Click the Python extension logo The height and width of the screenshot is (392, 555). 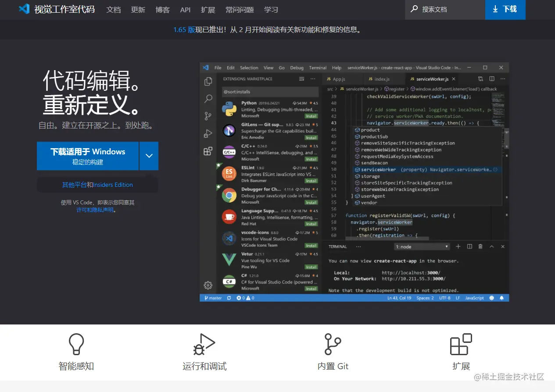229,109
